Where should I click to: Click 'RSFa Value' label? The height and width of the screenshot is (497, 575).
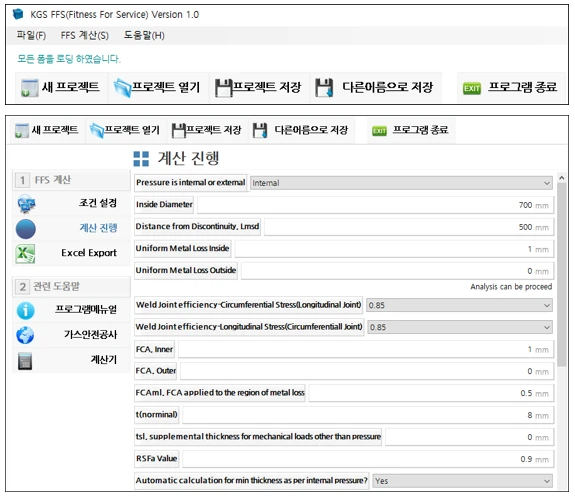pos(157,458)
